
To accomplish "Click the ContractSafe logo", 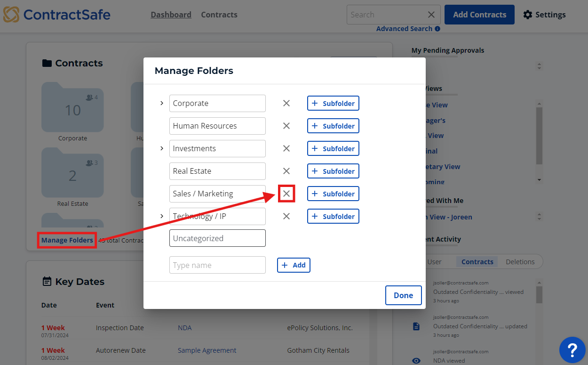I will (56, 15).
